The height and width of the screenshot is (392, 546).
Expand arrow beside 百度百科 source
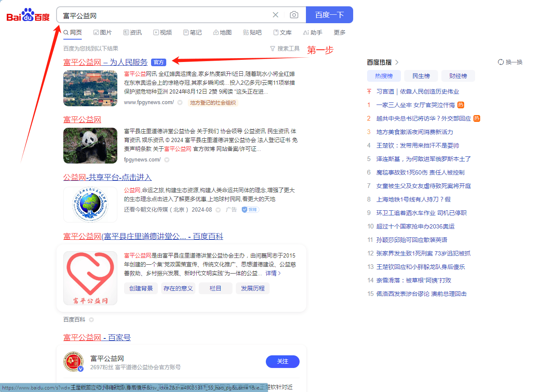pyautogui.click(x=91, y=320)
